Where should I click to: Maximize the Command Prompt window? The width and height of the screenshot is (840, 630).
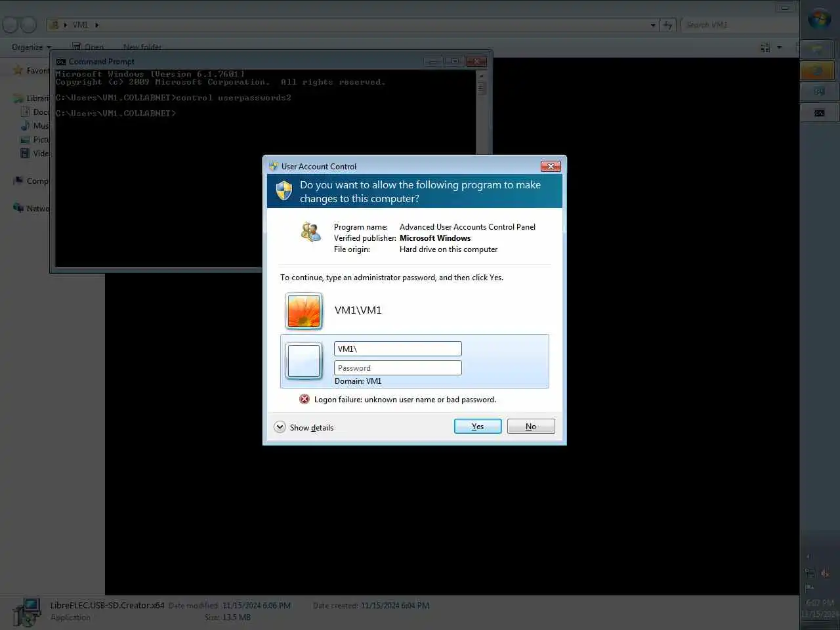pyautogui.click(x=454, y=61)
